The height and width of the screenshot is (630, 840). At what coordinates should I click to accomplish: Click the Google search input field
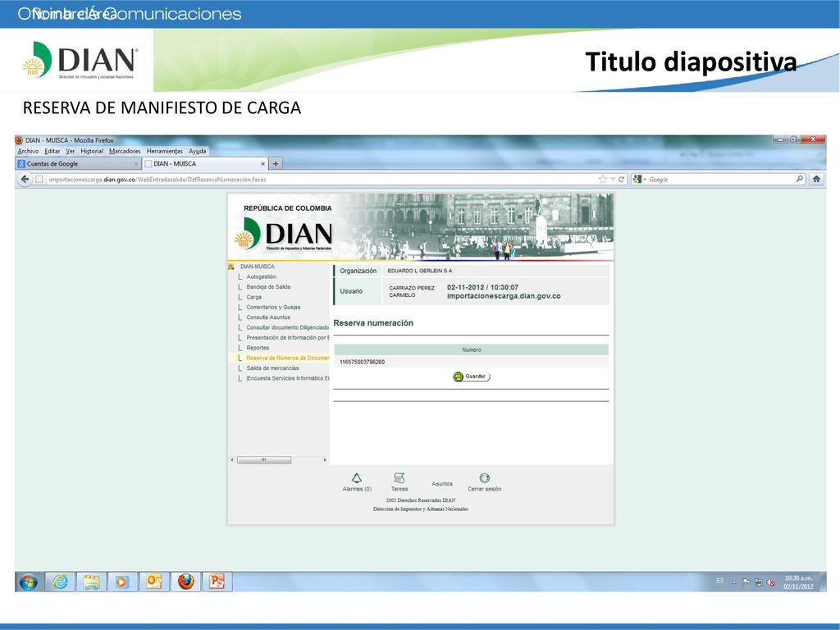tap(720, 180)
